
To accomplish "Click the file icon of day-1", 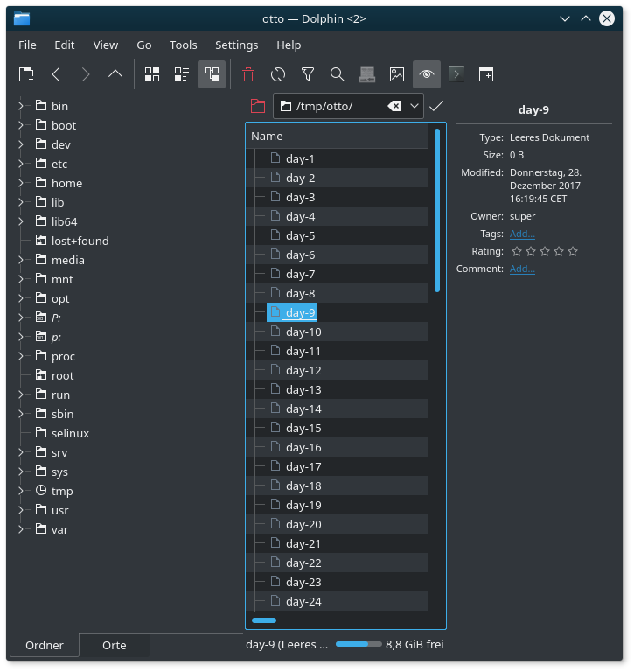I will [275, 158].
